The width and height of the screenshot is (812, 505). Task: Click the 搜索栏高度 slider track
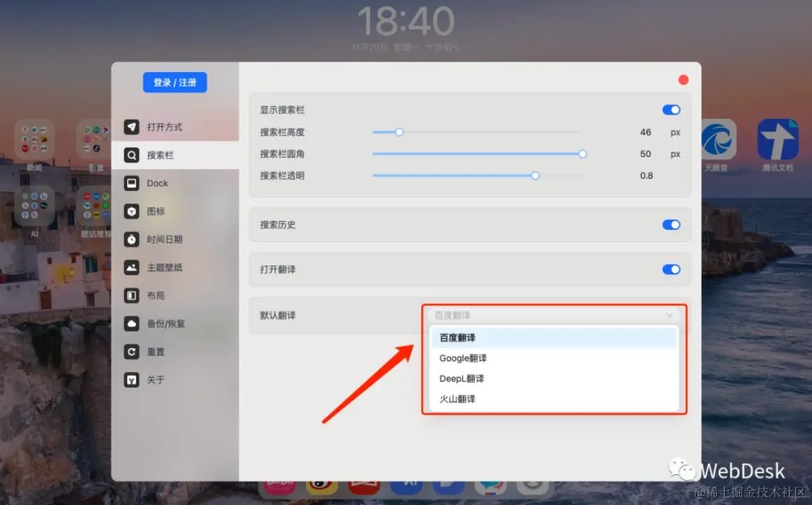(x=477, y=132)
